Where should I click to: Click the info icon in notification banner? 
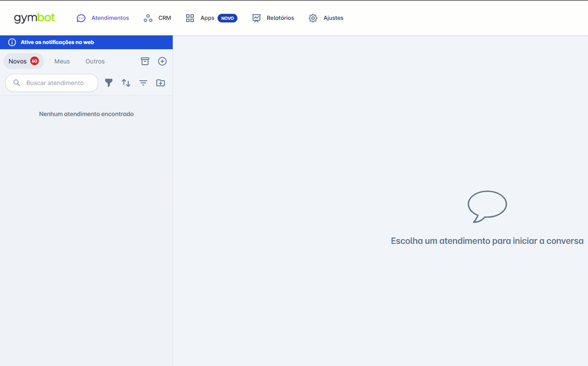coord(12,42)
